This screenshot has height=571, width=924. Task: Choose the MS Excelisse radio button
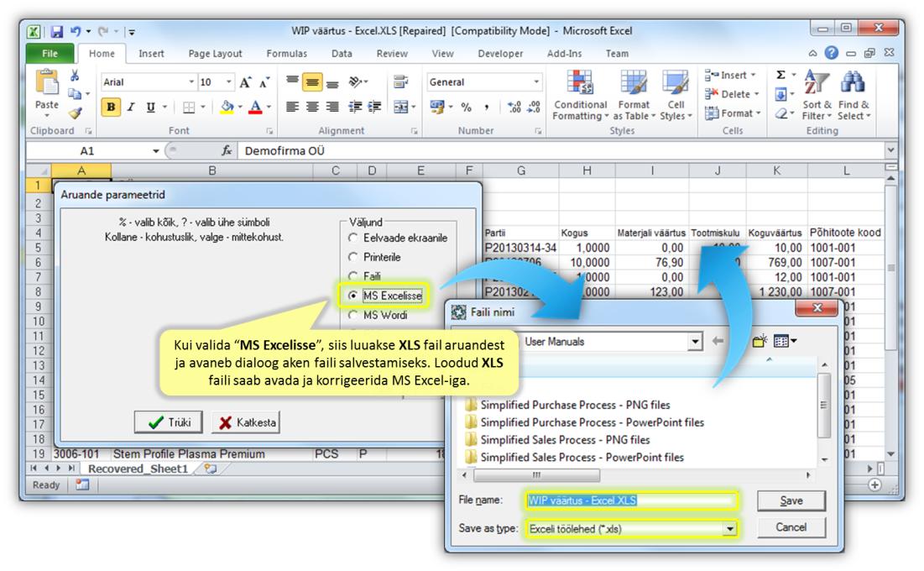353,295
